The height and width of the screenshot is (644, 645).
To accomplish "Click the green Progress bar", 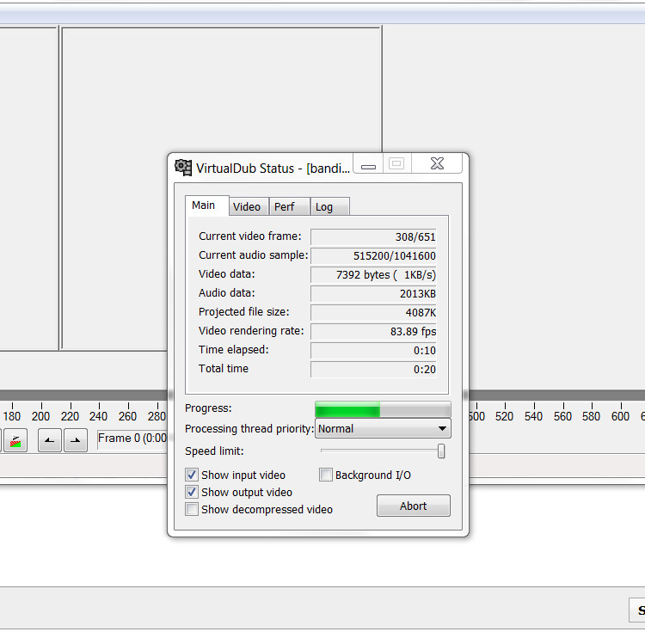I will [x=383, y=409].
